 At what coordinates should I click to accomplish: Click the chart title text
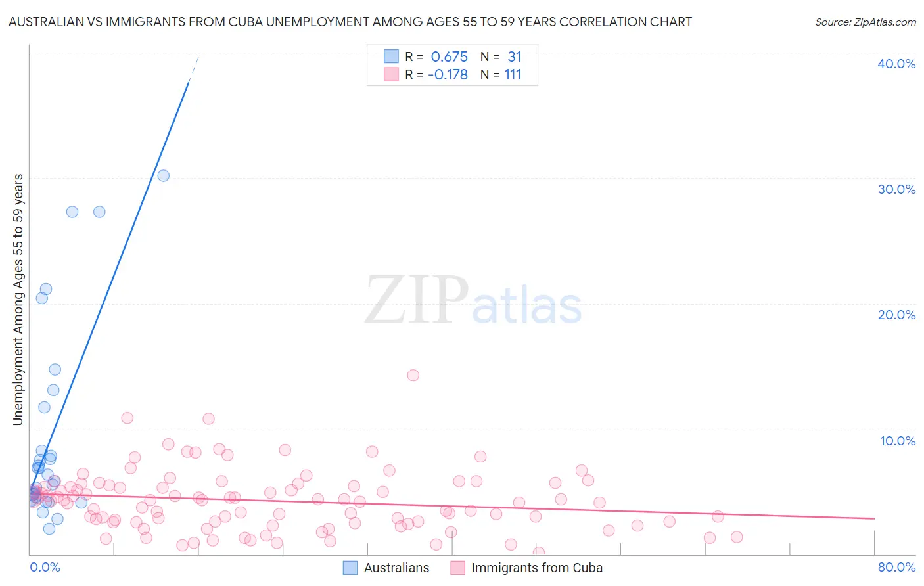point(350,22)
